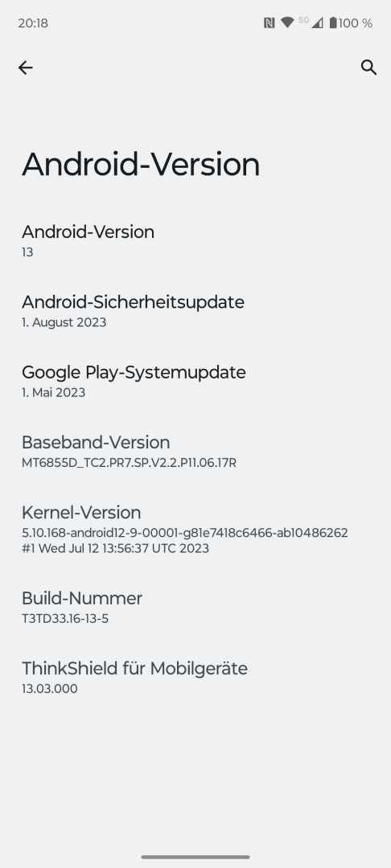
Task: Tap the Baseband-Version item
Action: (195, 452)
